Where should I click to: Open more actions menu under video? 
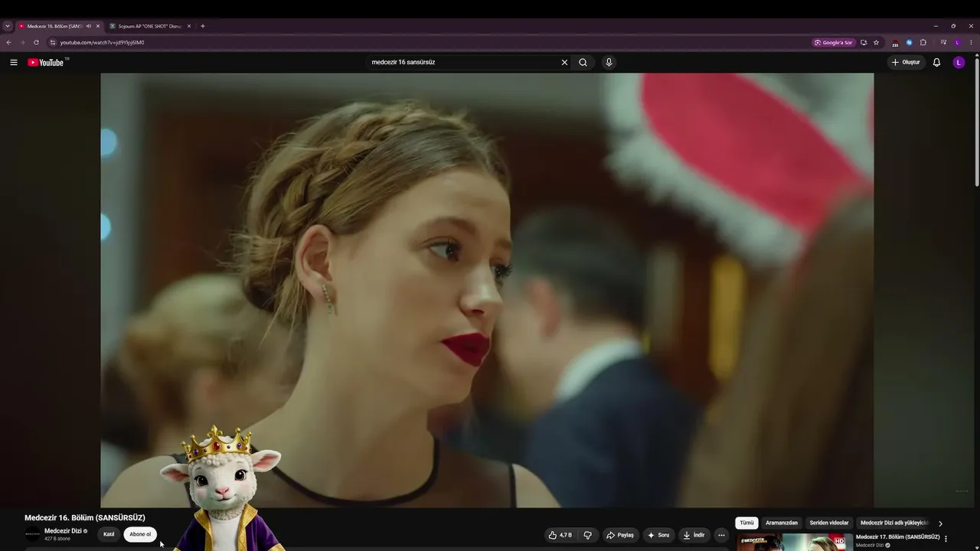tap(721, 535)
